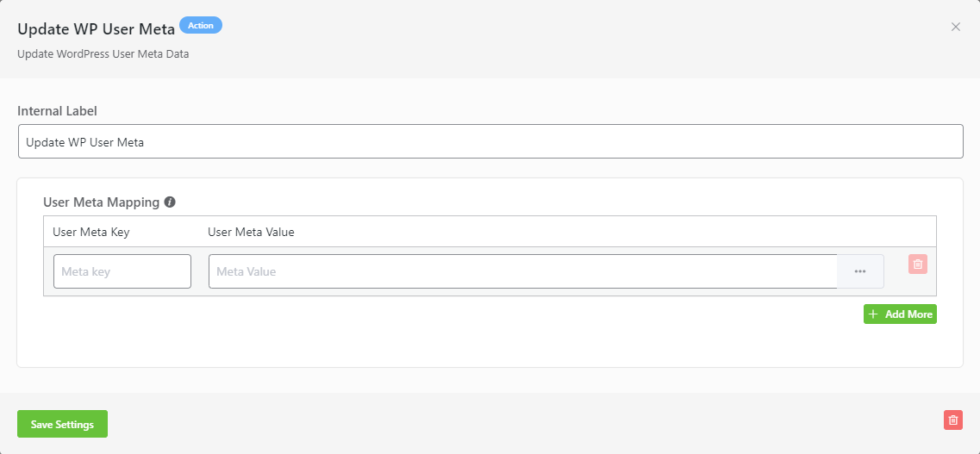Click into the Meta key input
The image size is (980, 454).
(x=122, y=271)
